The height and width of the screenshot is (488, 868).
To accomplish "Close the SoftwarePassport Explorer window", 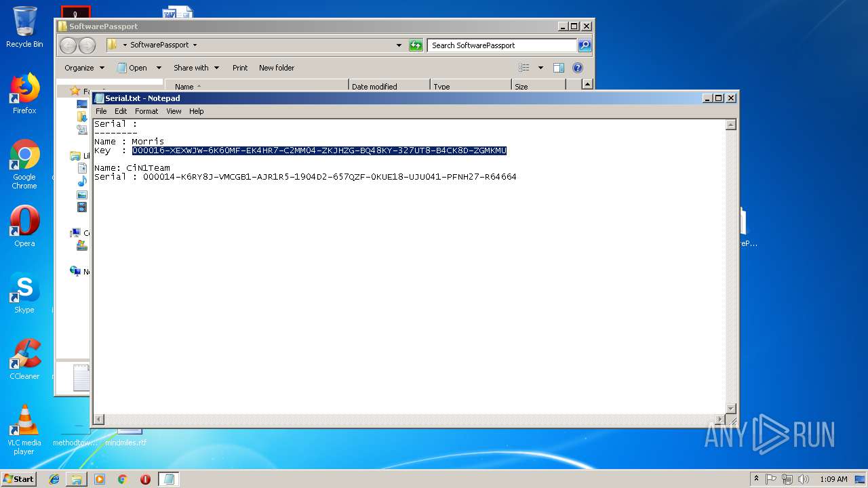I will 587,26.
